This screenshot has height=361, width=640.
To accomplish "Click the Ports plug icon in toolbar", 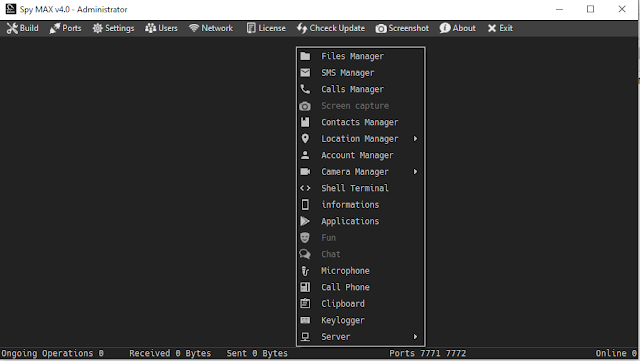I will point(55,29).
